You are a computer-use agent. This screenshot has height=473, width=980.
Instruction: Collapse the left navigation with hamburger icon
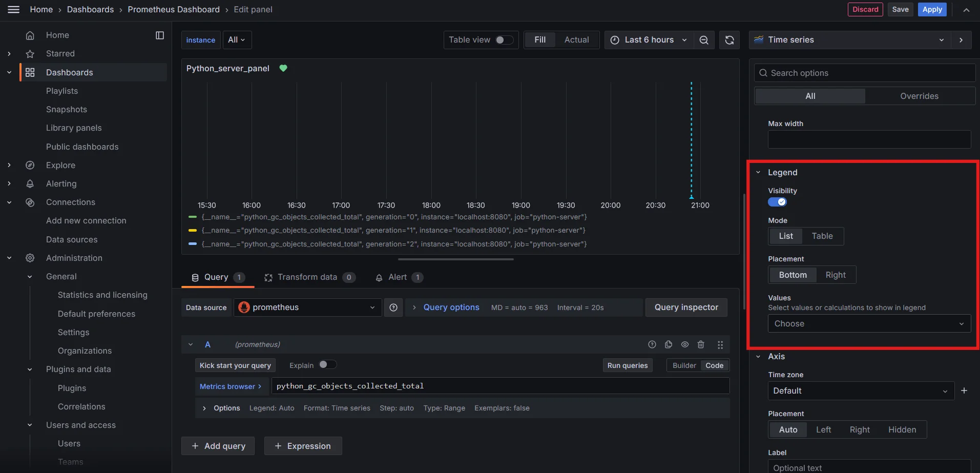14,9
